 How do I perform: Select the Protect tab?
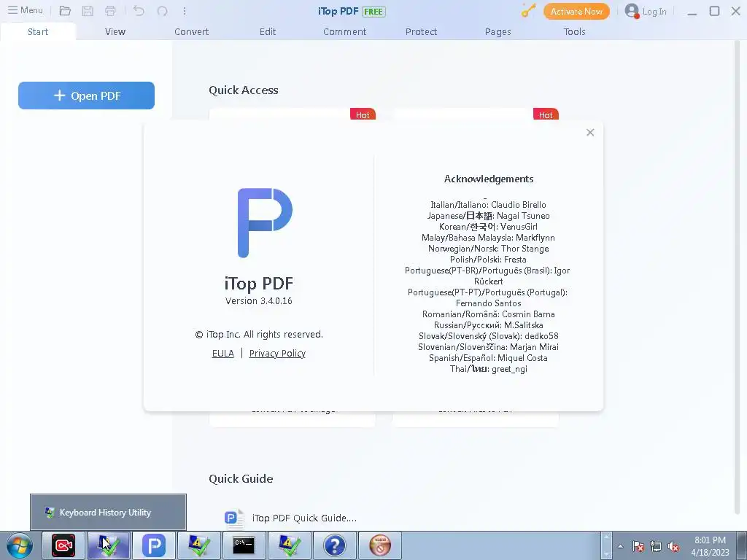tap(421, 31)
